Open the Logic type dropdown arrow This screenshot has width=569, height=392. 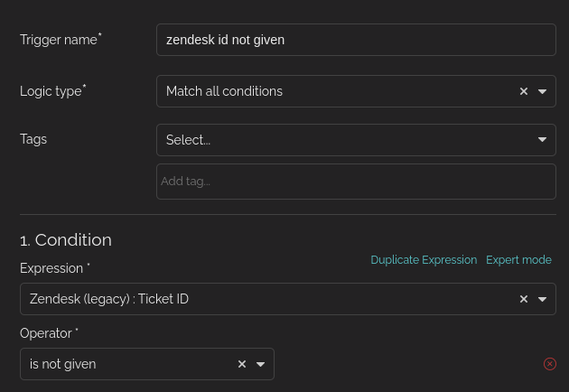[542, 91]
